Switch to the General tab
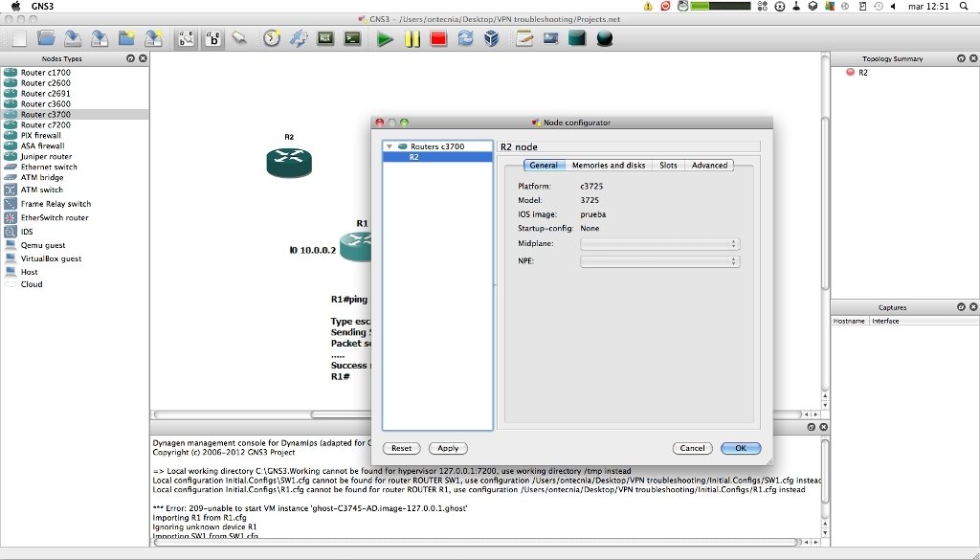The height and width of the screenshot is (560, 980). (544, 166)
